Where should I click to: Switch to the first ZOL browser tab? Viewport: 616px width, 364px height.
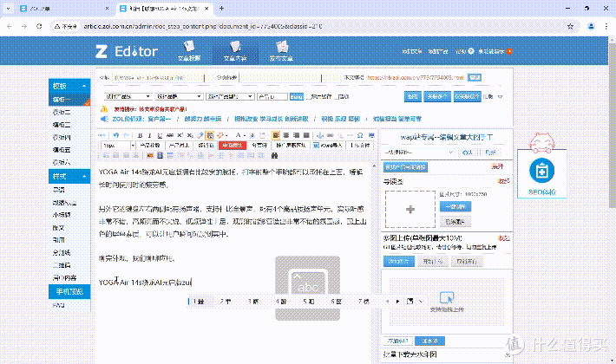(x=65, y=9)
